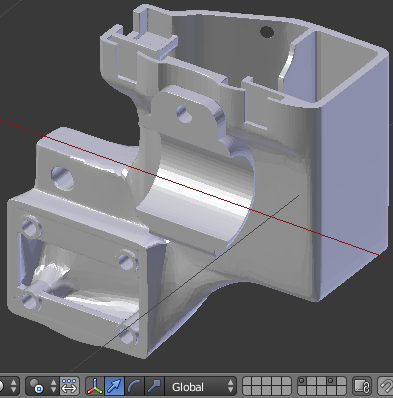The width and height of the screenshot is (393, 398).
Task: Show dotted layer 14 in second layer grid
Action: [331, 382]
